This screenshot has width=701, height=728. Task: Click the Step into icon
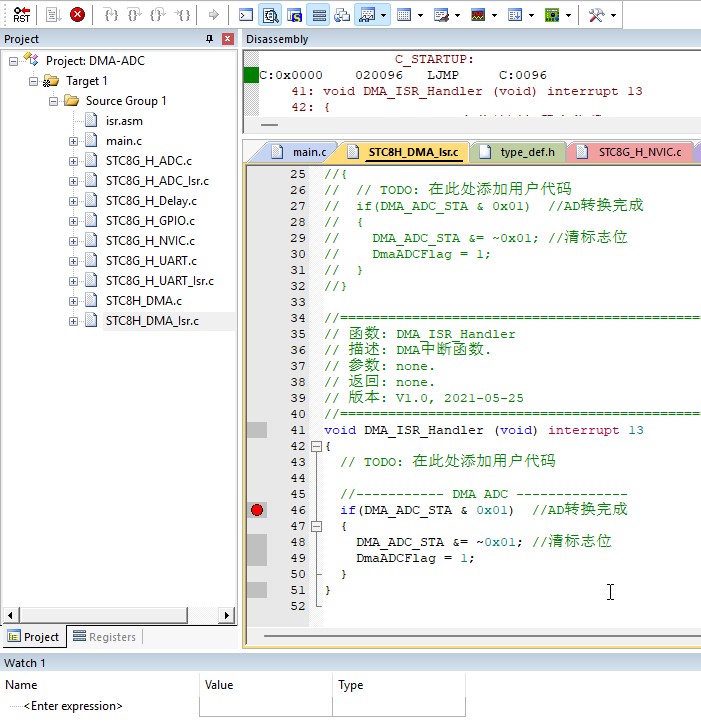click(111, 15)
